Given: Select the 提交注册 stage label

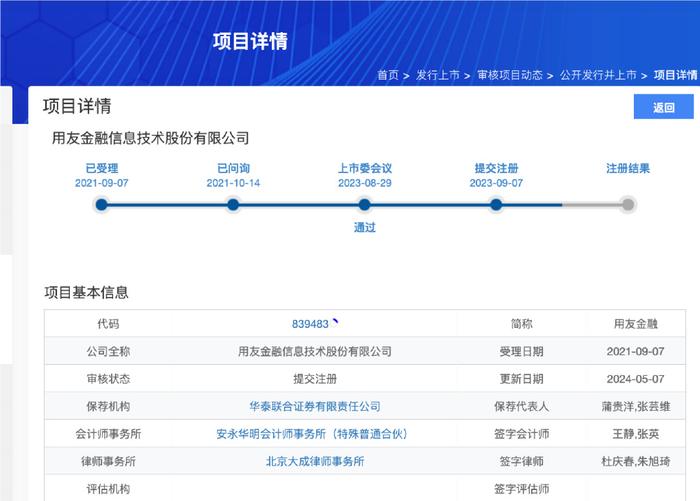Looking at the screenshot, I should point(496,168).
